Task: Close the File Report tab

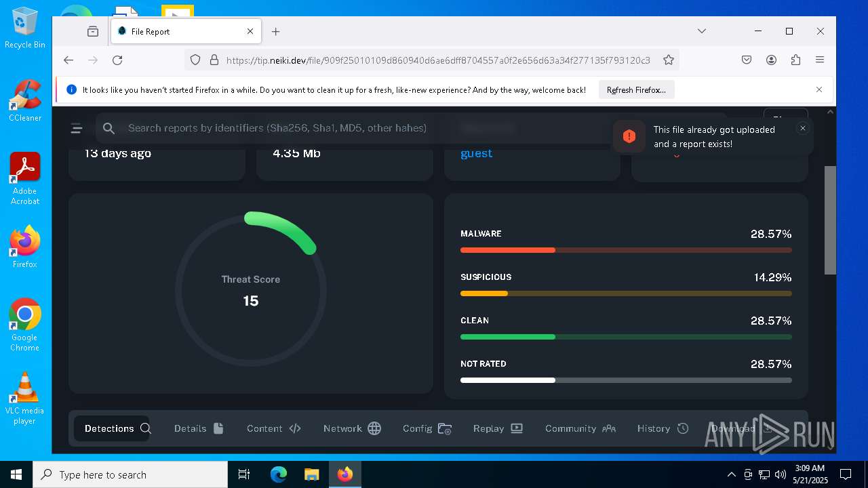Action: click(250, 31)
